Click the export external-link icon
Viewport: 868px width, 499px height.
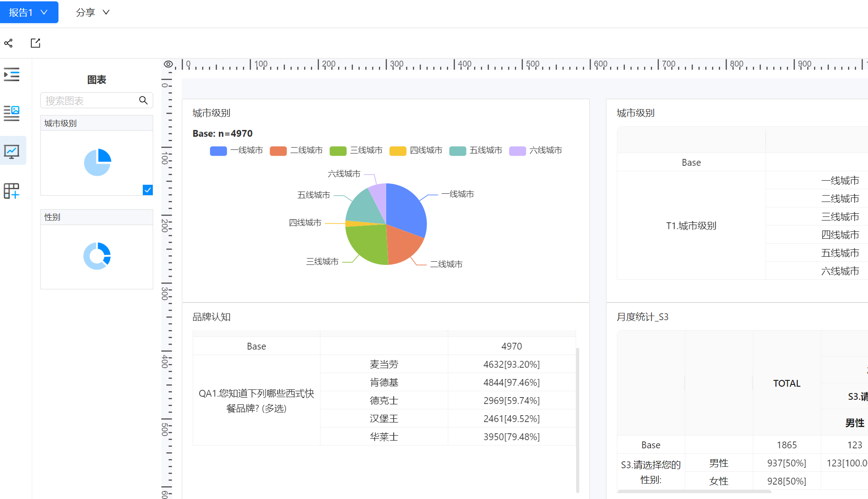tap(35, 43)
